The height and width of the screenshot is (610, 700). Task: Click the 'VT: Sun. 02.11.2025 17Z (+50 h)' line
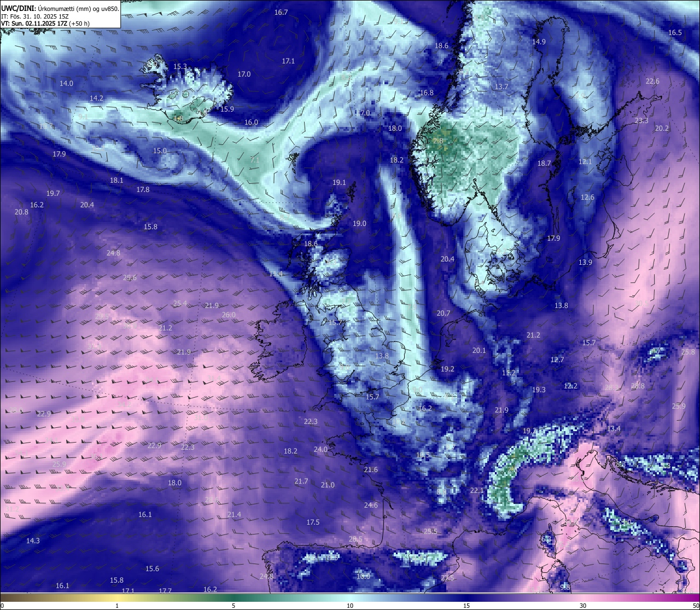click(x=45, y=24)
